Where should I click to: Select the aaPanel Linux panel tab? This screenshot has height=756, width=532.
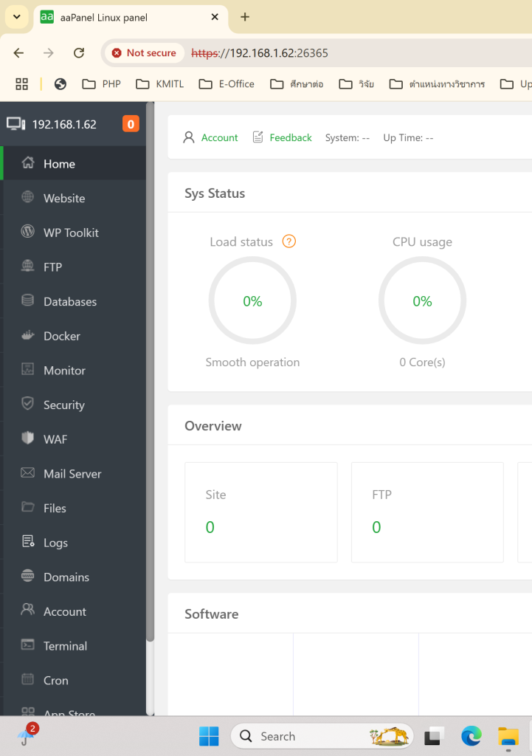pyautogui.click(x=130, y=18)
